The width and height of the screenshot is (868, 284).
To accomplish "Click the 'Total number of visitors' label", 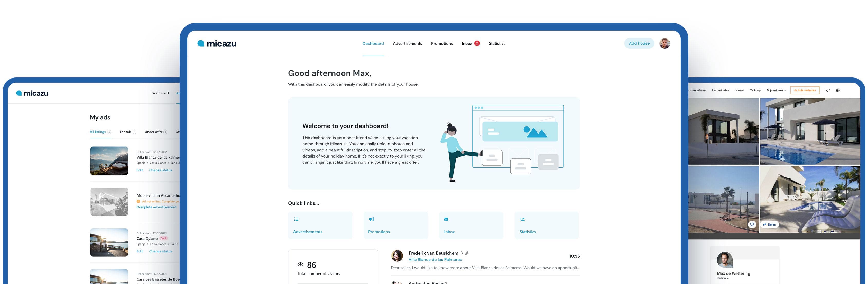I will (318, 273).
